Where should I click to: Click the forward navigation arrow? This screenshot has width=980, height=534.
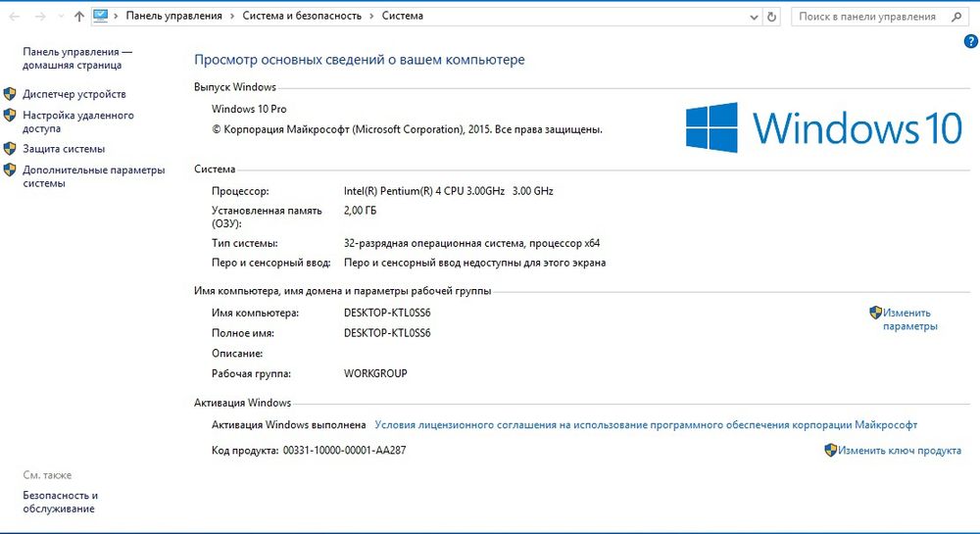pos(40,17)
